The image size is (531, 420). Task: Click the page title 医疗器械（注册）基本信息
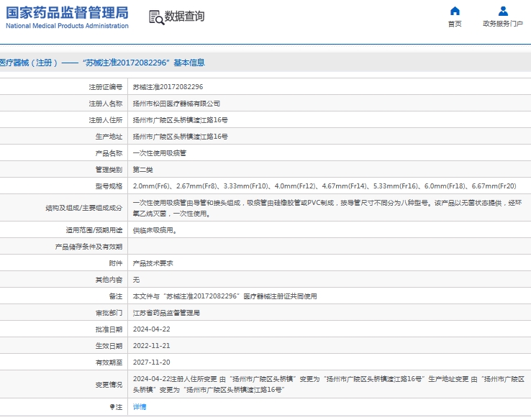coord(102,63)
